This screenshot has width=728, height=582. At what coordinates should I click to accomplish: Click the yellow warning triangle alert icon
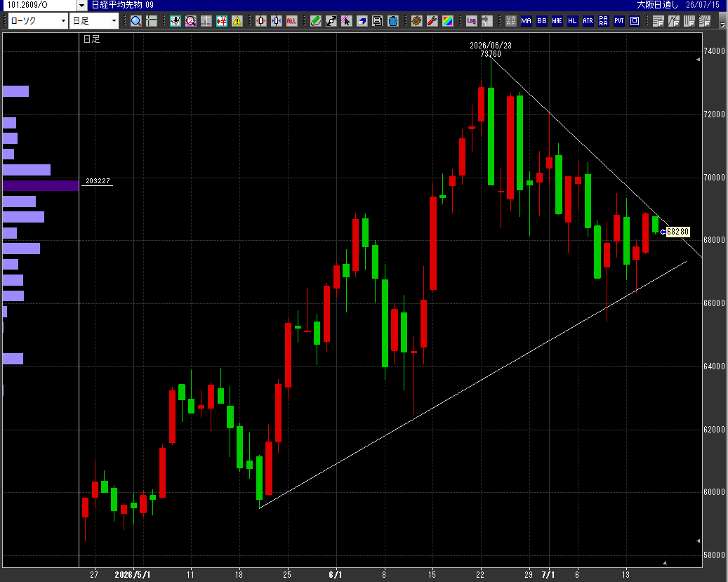[x=237, y=21]
